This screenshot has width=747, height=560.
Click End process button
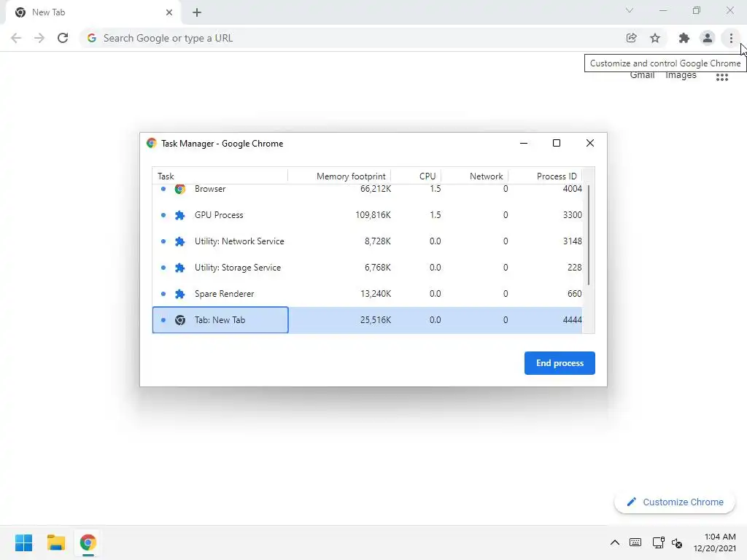coord(560,363)
